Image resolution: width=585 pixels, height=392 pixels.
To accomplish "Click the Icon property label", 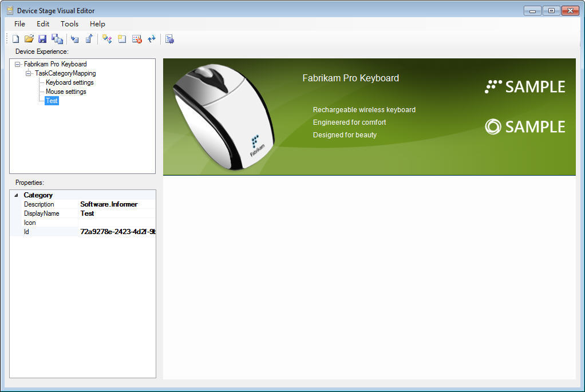I will coord(30,223).
